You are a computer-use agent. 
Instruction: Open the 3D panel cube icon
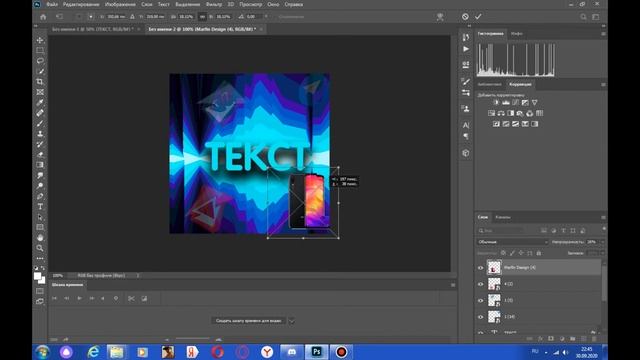click(466, 153)
